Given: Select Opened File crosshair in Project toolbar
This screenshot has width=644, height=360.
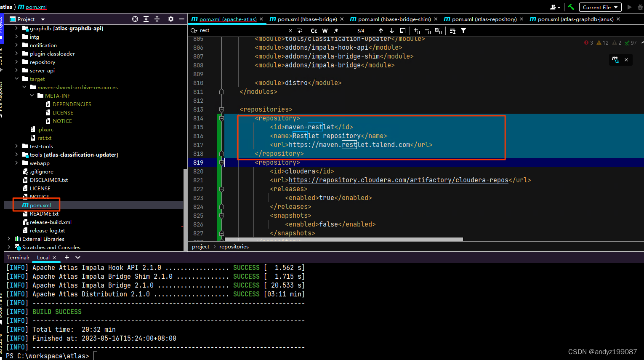Looking at the screenshot, I should [135, 19].
